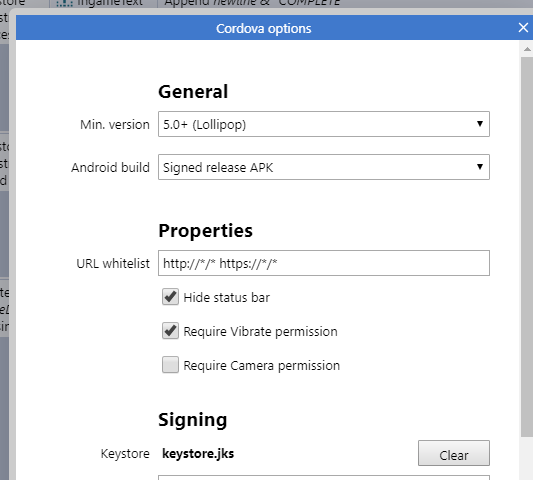Viewport: 533px width, 480px height.
Task: Close the Cordova options dialog
Action: 523,28
